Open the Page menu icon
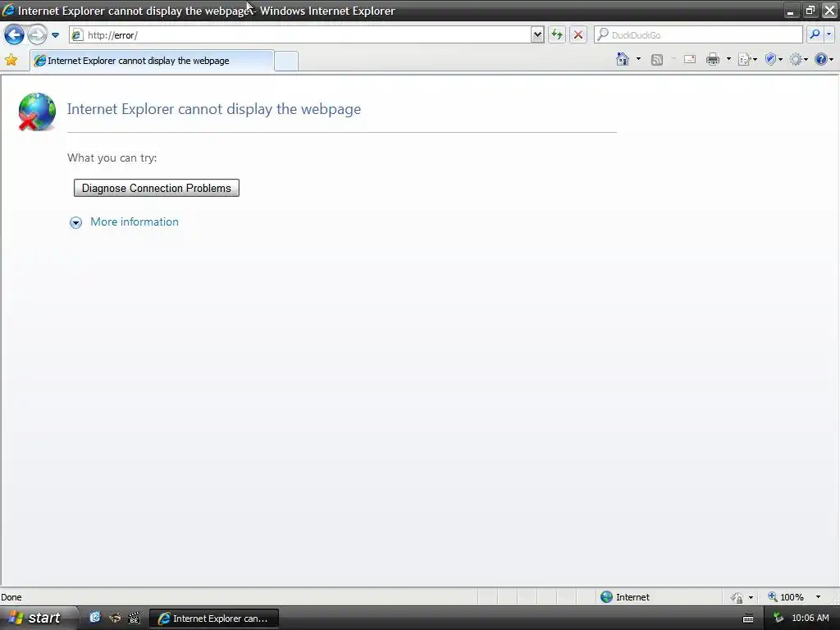Image resolution: width=840 pixels, height=630 pixels. (x=747, y=59)
